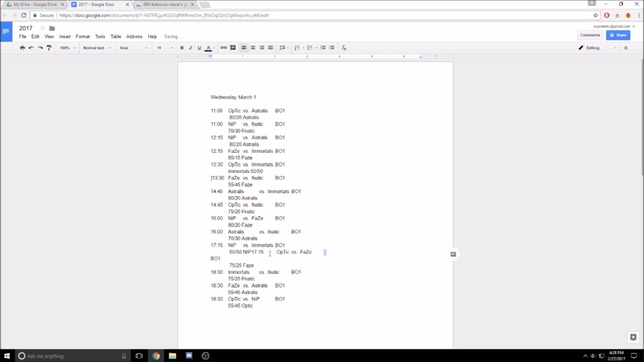Image resolution: width=644 pixels, height=362 pixels.
Task: Increase the indent
Action: (x=332, y=48)
